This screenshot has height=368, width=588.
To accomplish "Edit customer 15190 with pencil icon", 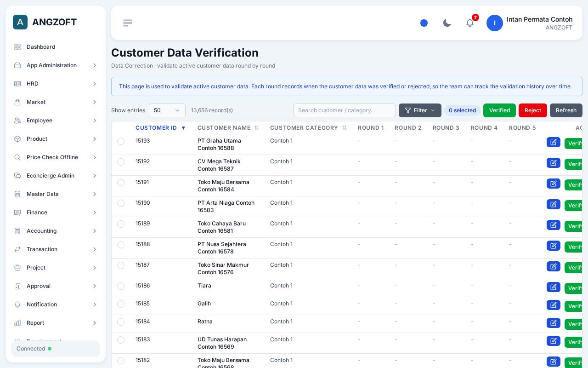I will click(x=554, y=204).
